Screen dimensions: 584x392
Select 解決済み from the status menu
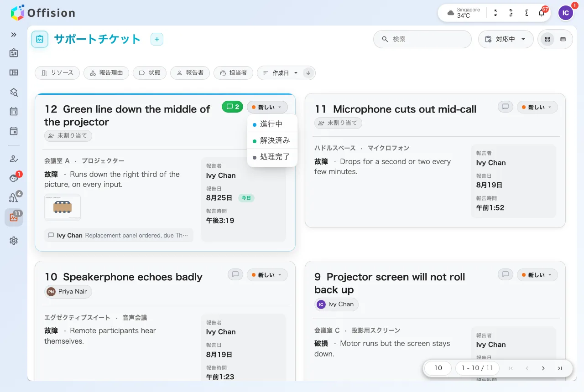click(272, 140)
